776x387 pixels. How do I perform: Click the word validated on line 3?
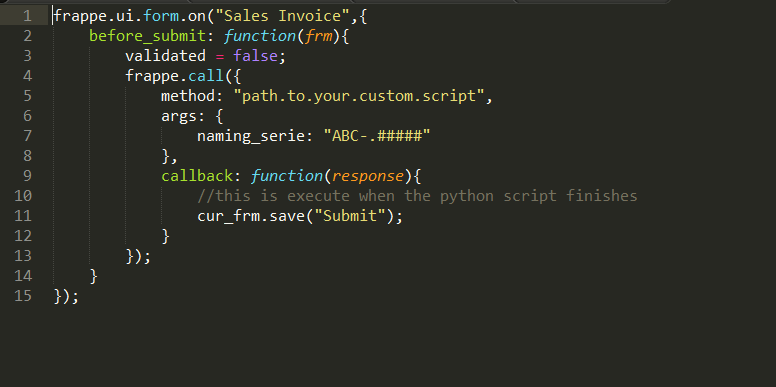(165, 56)
